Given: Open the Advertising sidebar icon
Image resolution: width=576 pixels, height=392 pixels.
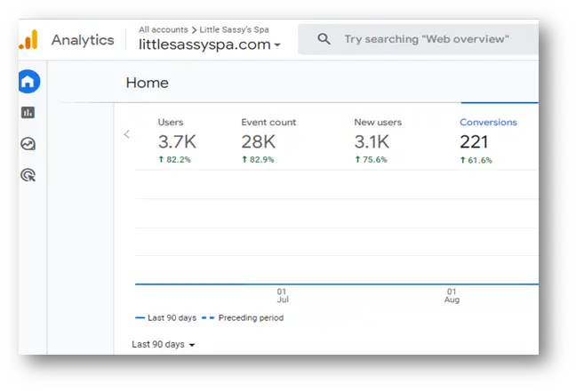Looking at the screenshot, I should pyautogui.click(x=28, y=175).
